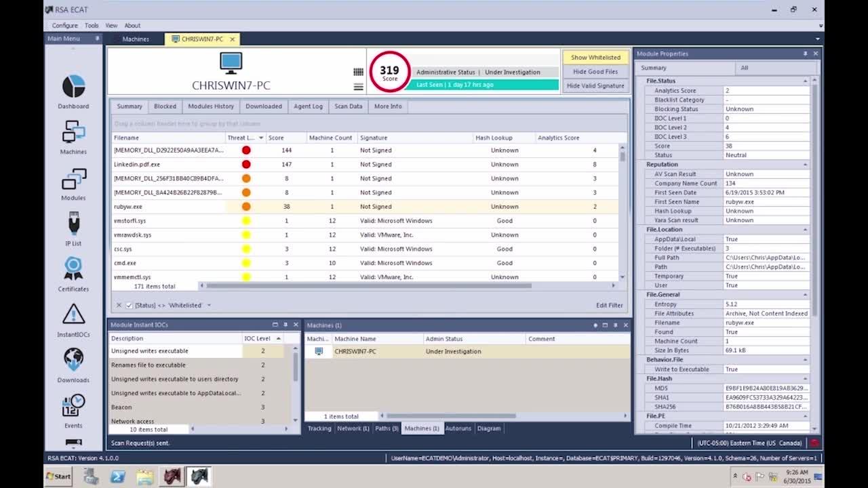The image size is (868, 488).
Task: Collapse the File.General section
Action: point(805,295)
